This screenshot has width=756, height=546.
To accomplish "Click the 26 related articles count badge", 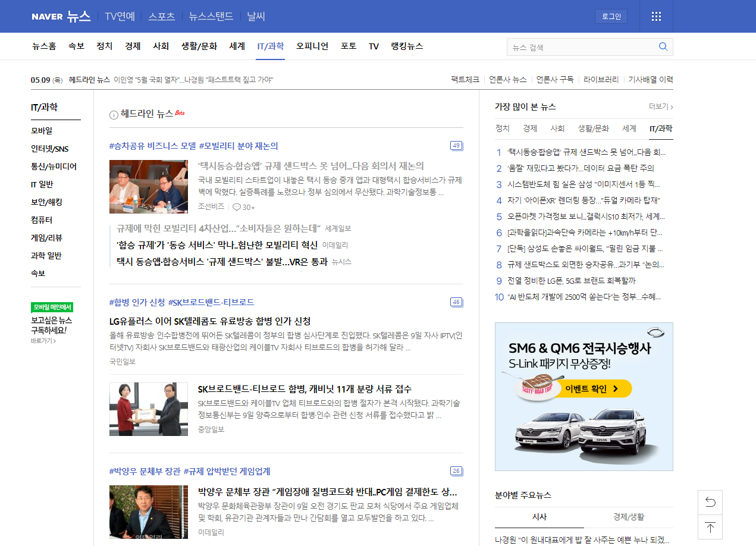I will point(456,471).
